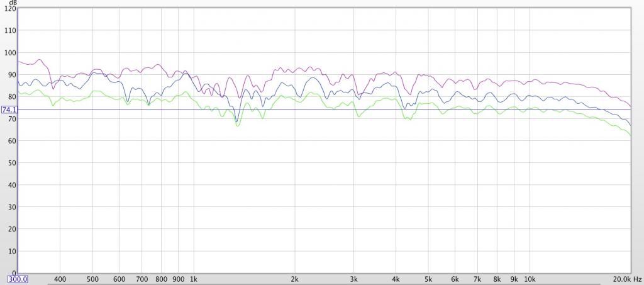Image resolution: width=644 pixels, height=285 pixels.
Task: Click the 300.0 start frequency box
Action: tap(18, 279)
